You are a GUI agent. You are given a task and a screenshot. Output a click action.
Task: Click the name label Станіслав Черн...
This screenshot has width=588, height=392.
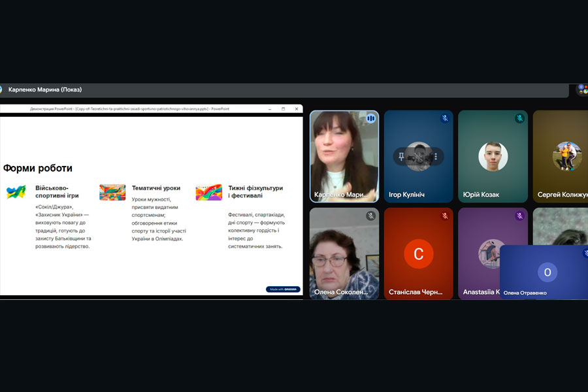(416, 292)
